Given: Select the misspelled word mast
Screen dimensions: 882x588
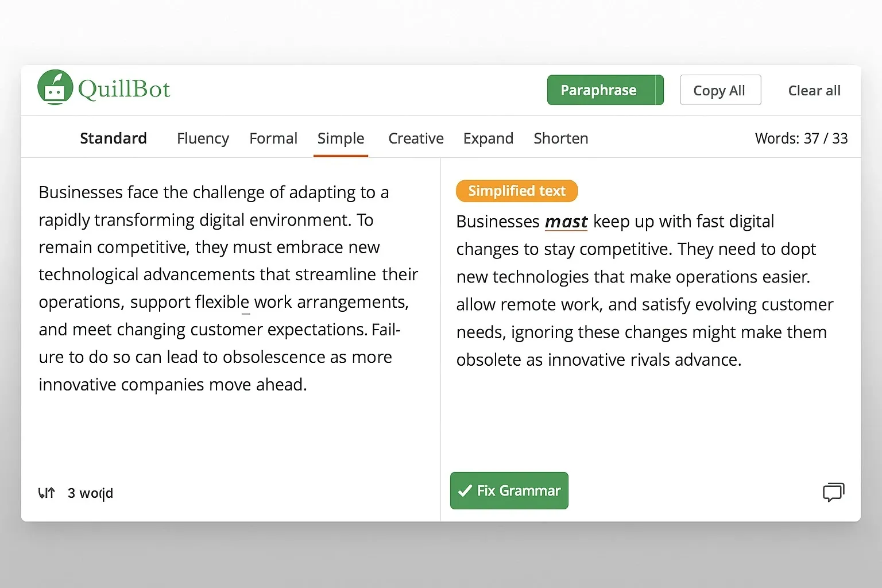Looking at the screenshot, I should 566,222.
